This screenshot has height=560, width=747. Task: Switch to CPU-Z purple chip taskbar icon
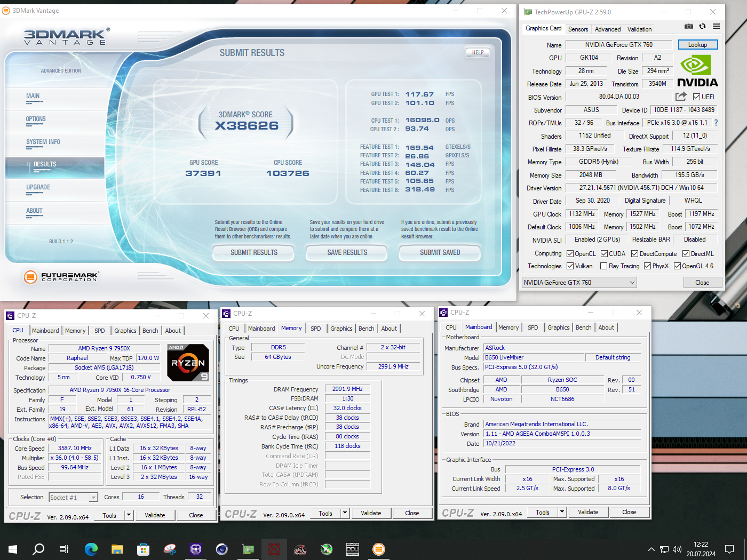pos(196,549)
